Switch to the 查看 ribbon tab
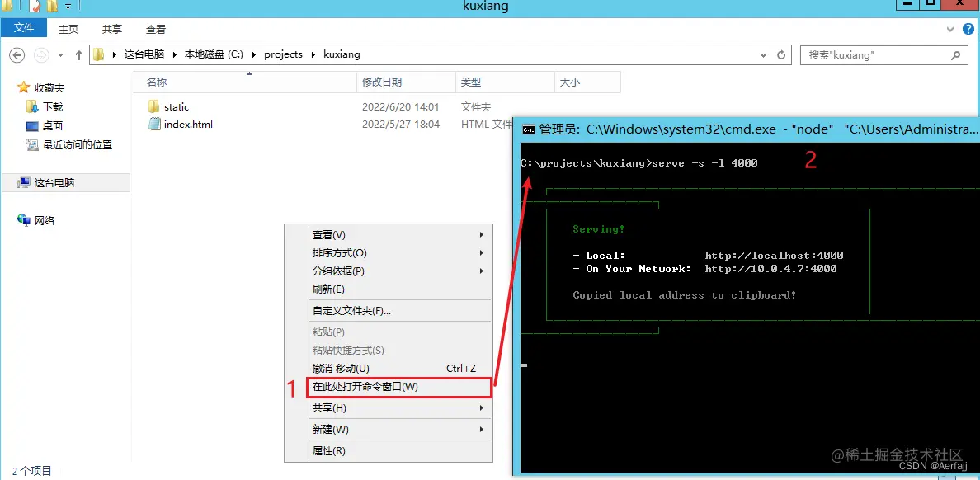Screen dimensions: 980x480 coord(156,29)
